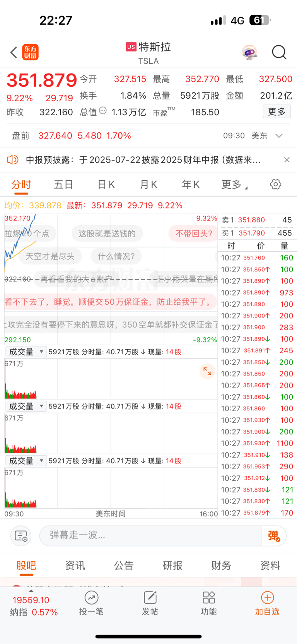Screen dimensions: 297x644
Task: Tap the large 351.879 price
Action: [42, 80]
